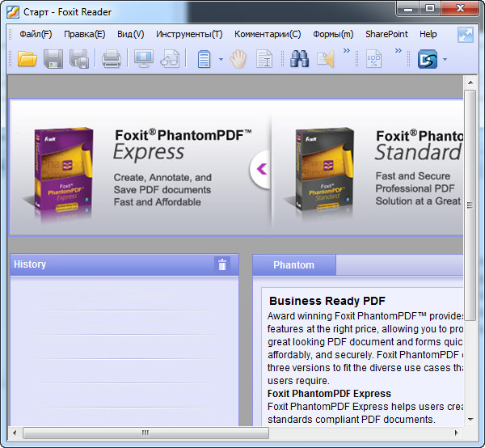Viewport: 485px width, 448px height.
Task: Click the monitor icon in toolbar
Action: [144, 59]
